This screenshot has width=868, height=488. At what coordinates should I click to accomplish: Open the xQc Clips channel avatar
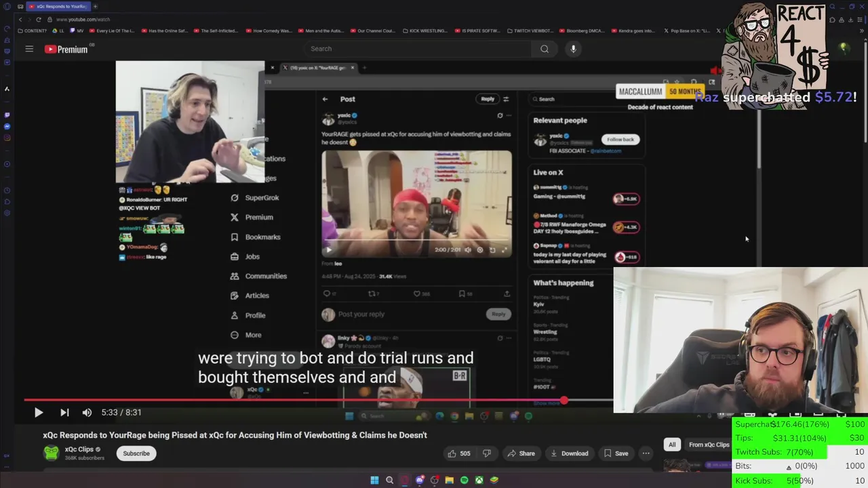[51, 453]
